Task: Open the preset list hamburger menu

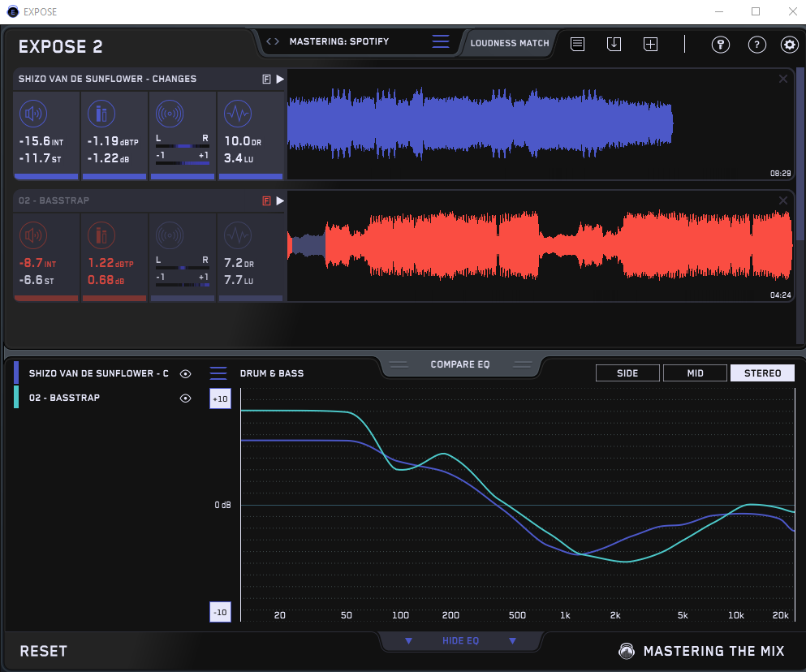Action: tap(441, 41)
